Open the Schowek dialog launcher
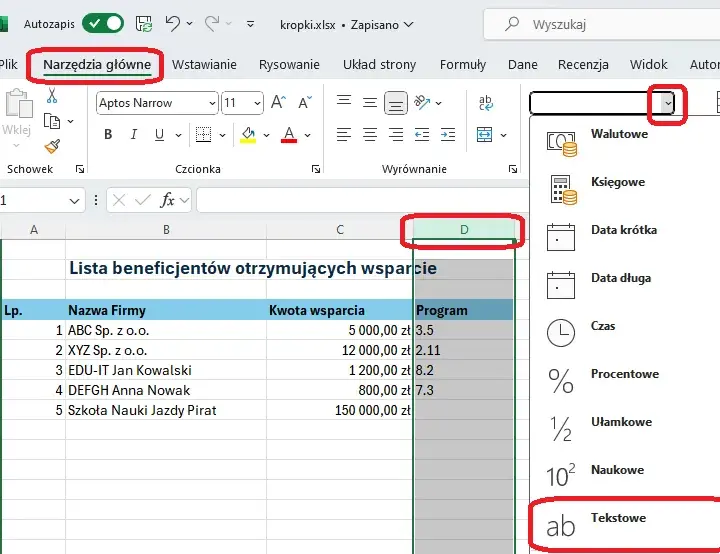Screen dimensions: 720x554 [x=80, y=169]
